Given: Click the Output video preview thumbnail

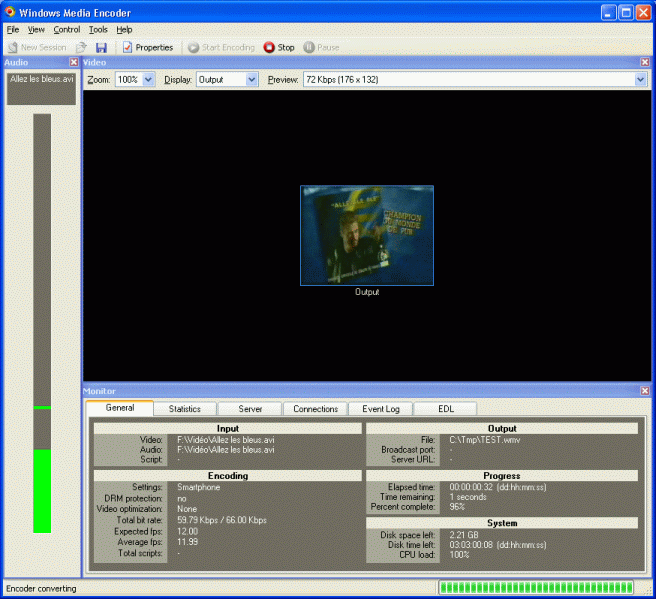Looking at the screenshot, I should tap(367, 236).
